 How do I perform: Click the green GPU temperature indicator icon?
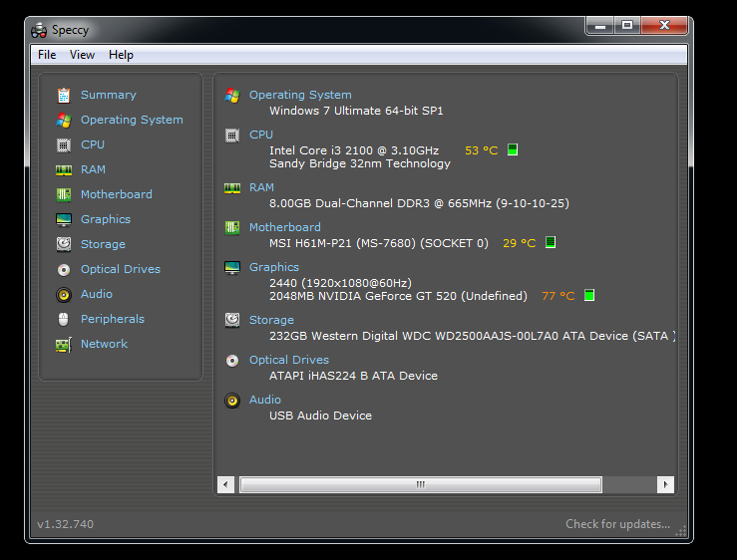coord(589,295)
